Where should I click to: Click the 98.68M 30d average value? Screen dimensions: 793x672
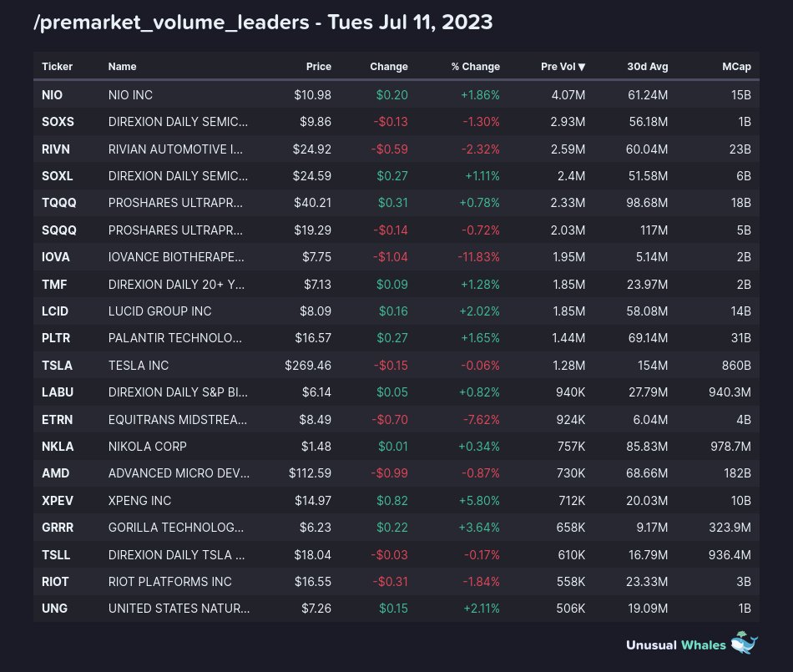(x=647, y=203)
